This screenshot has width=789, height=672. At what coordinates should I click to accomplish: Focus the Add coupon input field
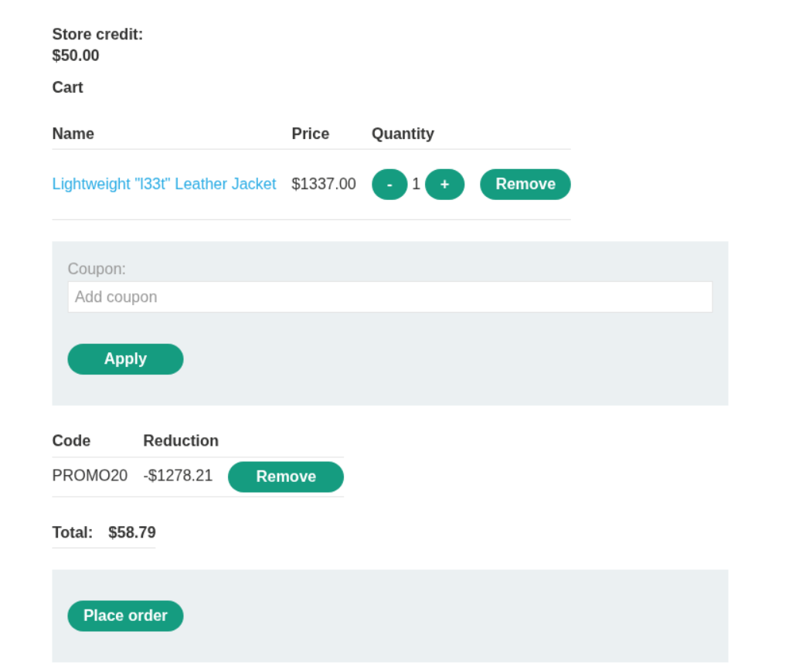[389, 297]
